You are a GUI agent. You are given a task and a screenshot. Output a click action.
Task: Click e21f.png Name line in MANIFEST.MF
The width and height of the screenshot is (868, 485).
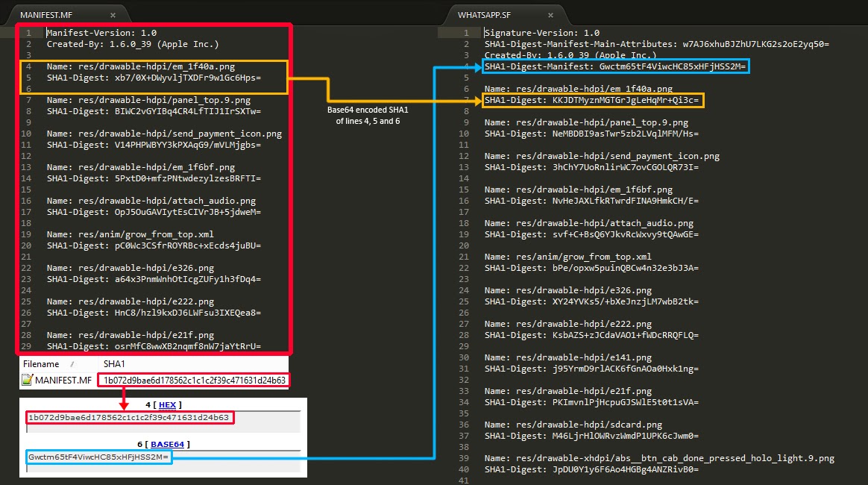pos(130,335)
